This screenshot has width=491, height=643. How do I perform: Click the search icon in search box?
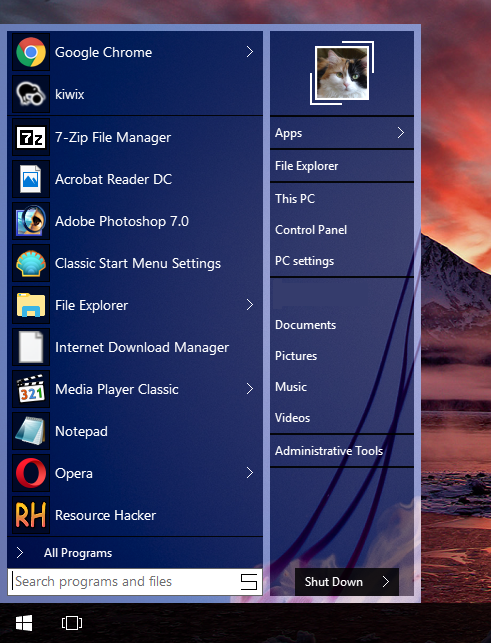[249, 581]
